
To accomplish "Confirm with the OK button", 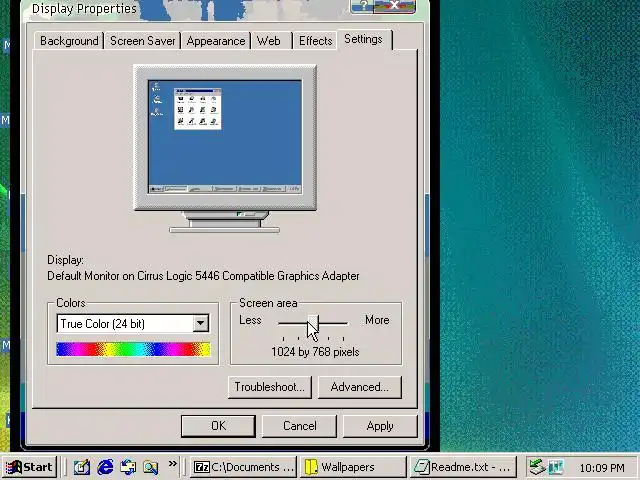I will point(218,426).
